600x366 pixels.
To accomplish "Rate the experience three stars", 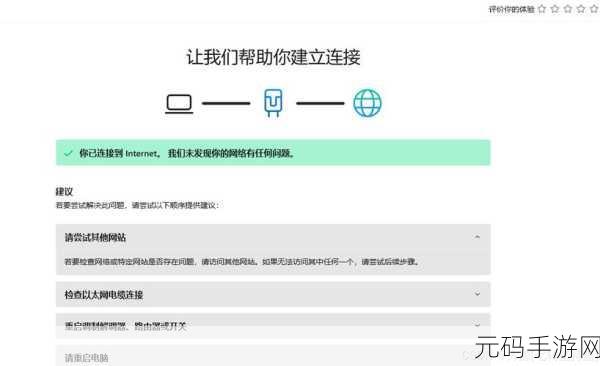I will (x=568, y=9).
